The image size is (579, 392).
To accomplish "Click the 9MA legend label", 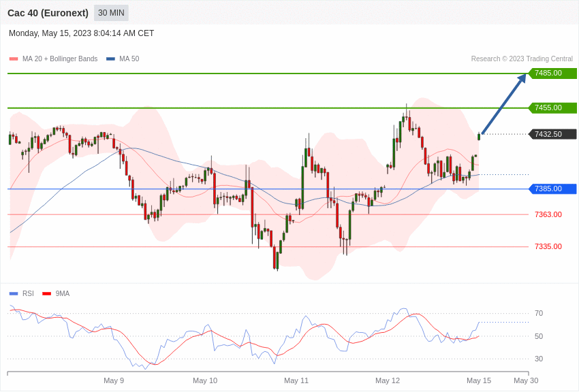I will click(63, 293).
